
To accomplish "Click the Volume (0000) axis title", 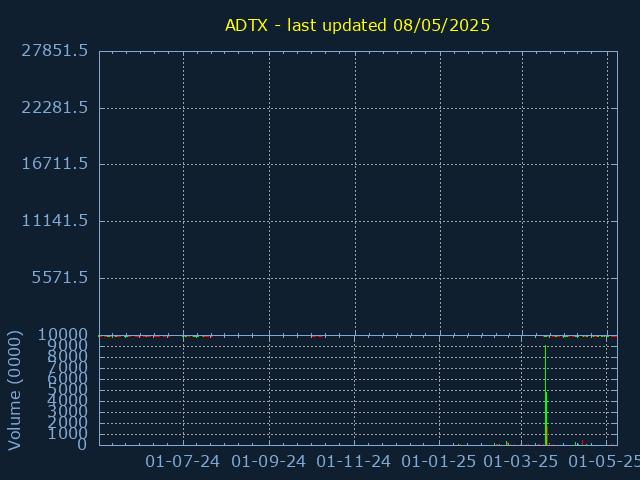I will point(14,391).
